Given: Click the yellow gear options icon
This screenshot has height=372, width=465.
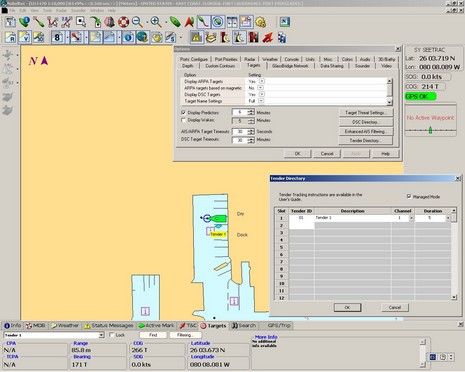Looking at the screenshot, I should [261, 22].
